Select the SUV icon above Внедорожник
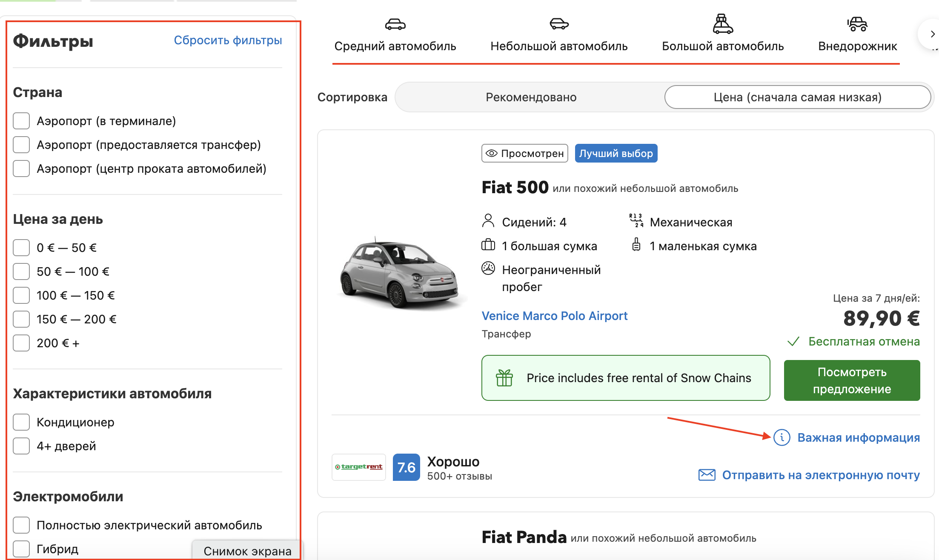Viewport: 939px width, 560px height. 857,24
